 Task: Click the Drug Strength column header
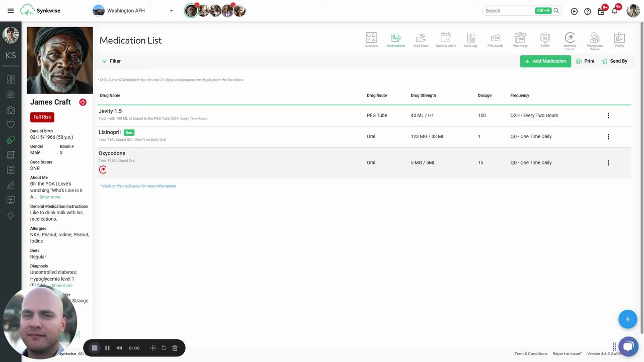pyautogui.click(x=423, y=96)
